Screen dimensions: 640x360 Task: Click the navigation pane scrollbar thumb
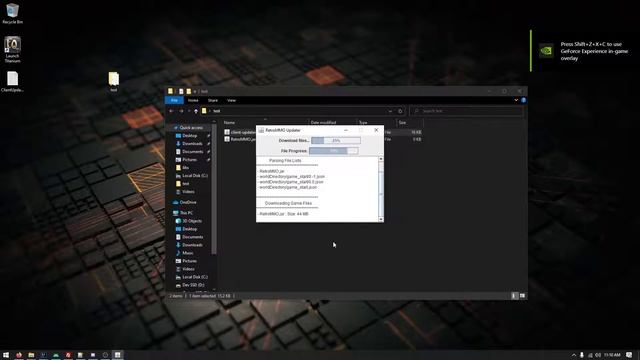[x=214, y=190]
